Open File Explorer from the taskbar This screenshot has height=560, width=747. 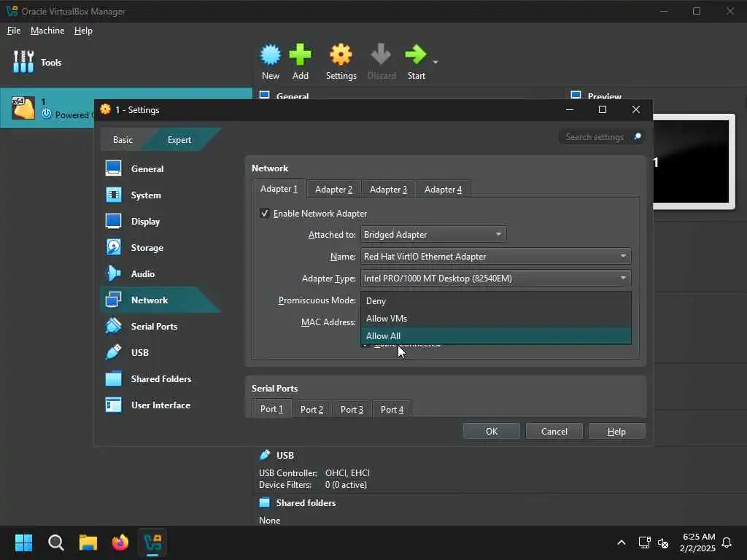click(x=88, y=542)
